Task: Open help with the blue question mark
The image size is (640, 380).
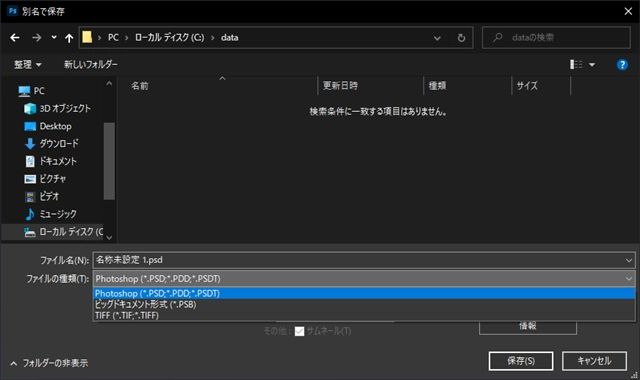Action: (x=622, y=64)
